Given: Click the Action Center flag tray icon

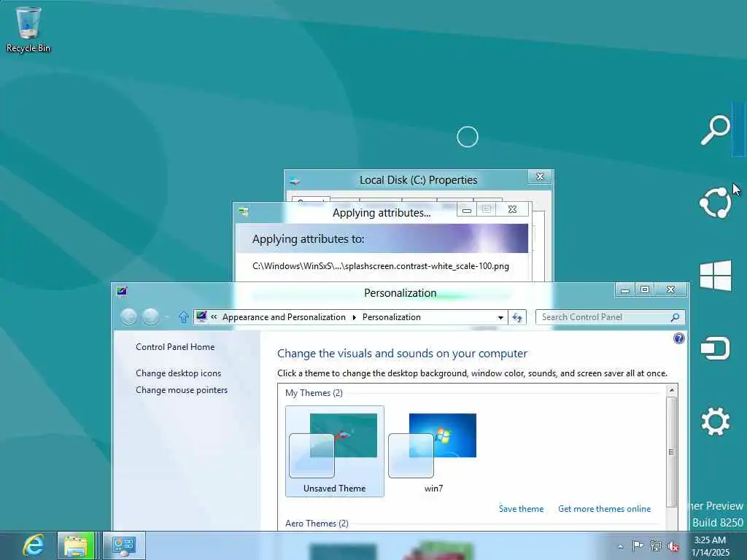Looking at the screenshot, I should tap(638, 545).
